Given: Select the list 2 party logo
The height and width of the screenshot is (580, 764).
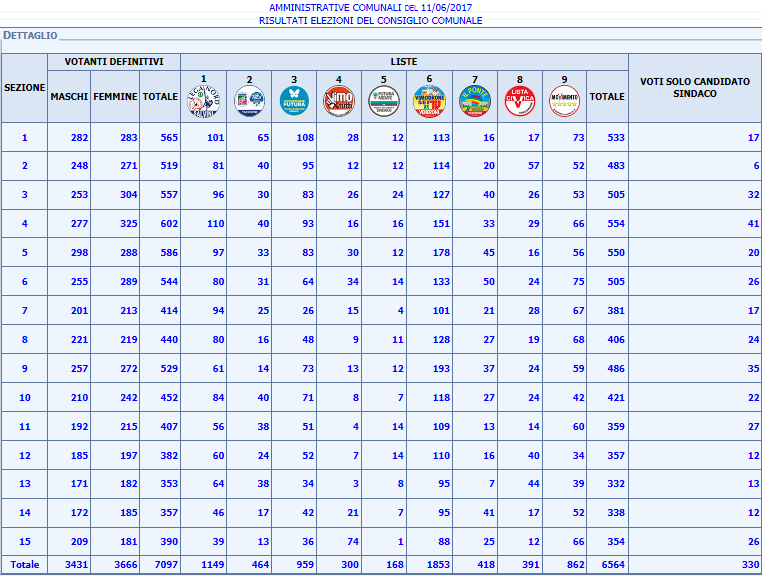Looking at the screenshot, I should click(248, 102).
